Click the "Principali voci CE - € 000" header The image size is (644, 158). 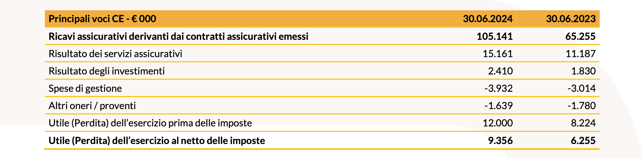pos(102,19)
